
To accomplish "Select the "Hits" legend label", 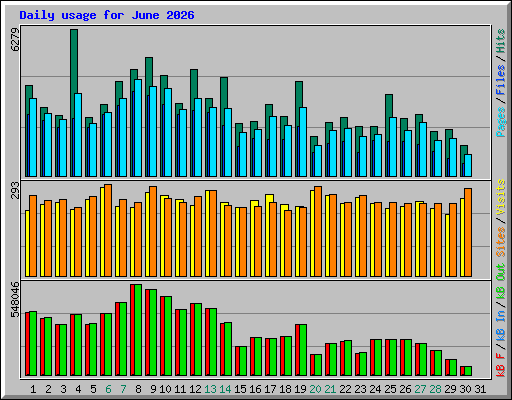I will point(501,41).
